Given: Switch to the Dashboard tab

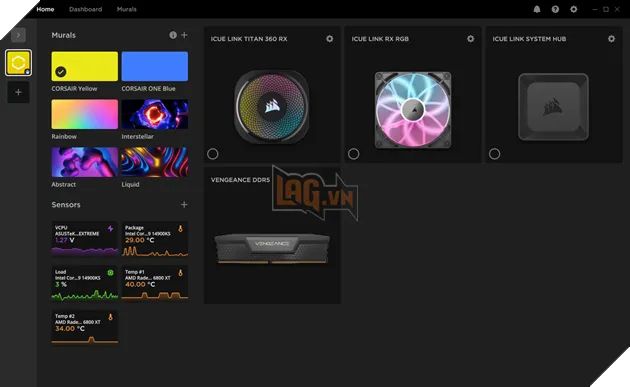Looking at the screenshot, I should coord(86,9).
